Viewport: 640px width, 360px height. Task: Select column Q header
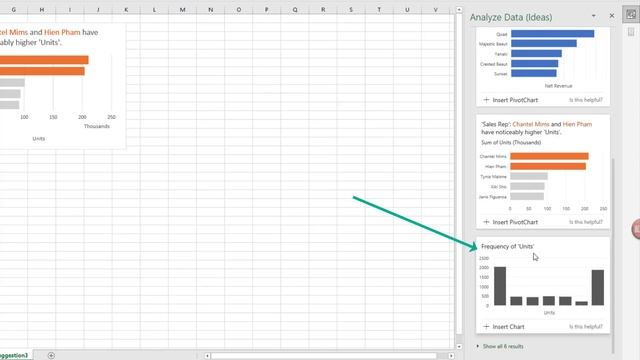(295, 9)
